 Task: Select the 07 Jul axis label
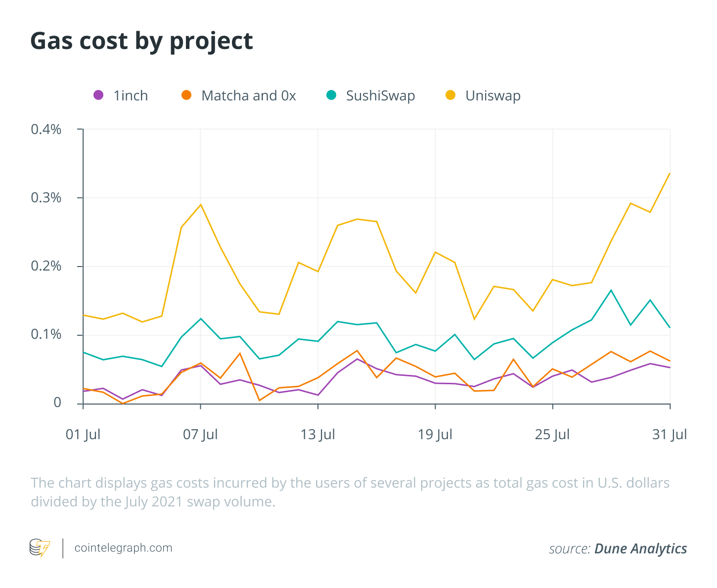200,434
